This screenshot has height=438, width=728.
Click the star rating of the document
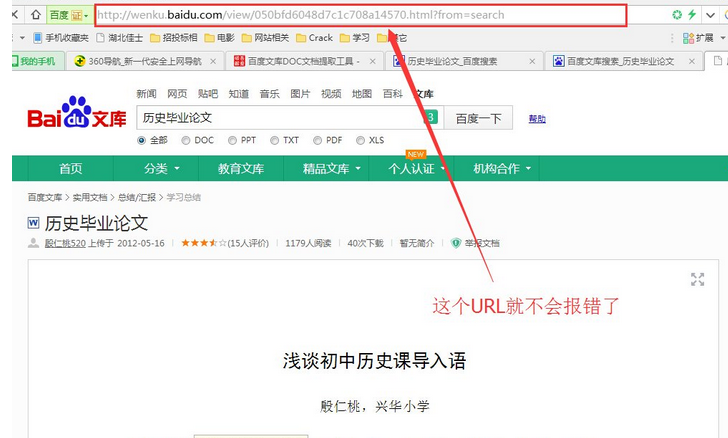point(204,243)
